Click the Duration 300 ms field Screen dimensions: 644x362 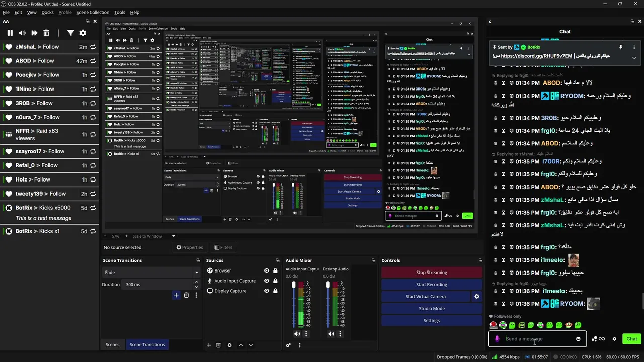click(162, 285)
